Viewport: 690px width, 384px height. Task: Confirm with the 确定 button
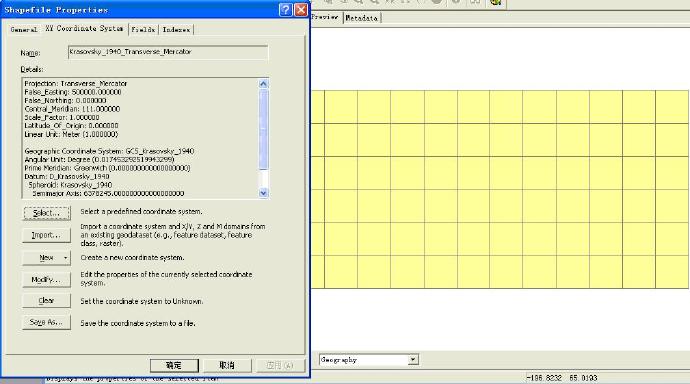coord(174,365)
